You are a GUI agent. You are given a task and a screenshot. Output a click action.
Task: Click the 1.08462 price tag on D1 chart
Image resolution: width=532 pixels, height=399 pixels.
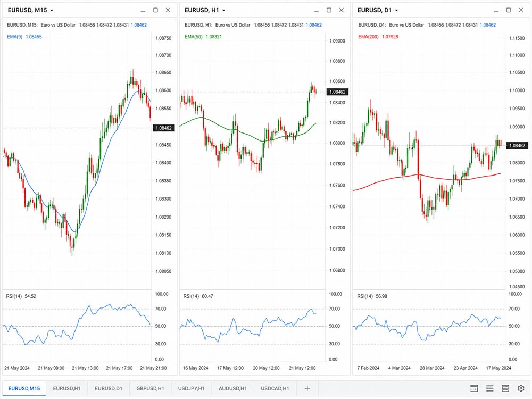click(x=517, y=146)
